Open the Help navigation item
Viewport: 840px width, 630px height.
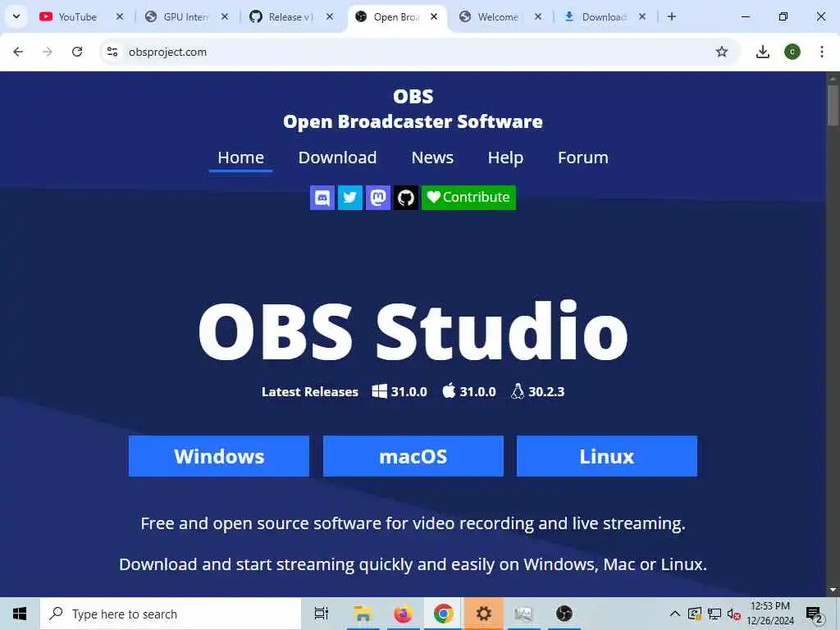point(505,157)
